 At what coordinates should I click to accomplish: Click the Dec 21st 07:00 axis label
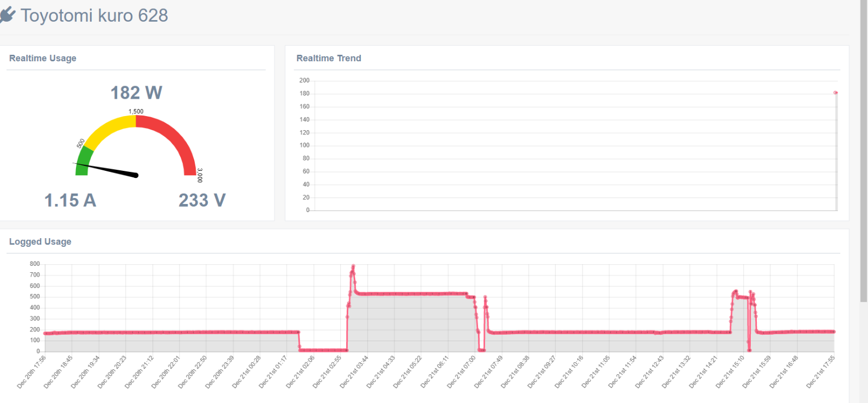(x=461, y=372)
